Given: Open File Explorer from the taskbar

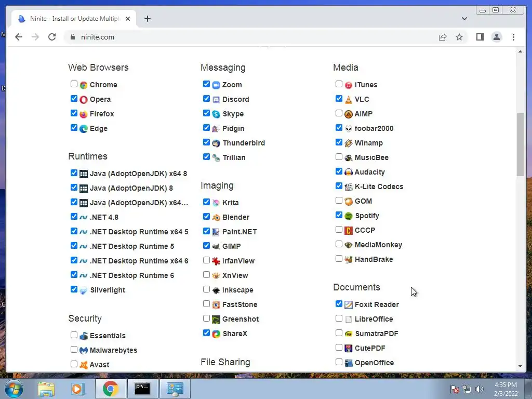Looking at the screenshot, I should 46,389.
